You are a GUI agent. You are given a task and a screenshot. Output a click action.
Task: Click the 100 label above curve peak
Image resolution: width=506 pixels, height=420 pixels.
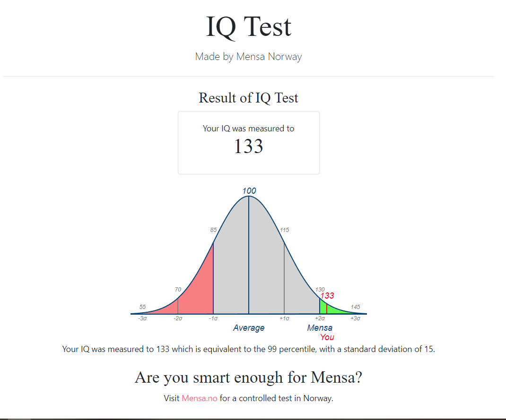click(249, 191)
